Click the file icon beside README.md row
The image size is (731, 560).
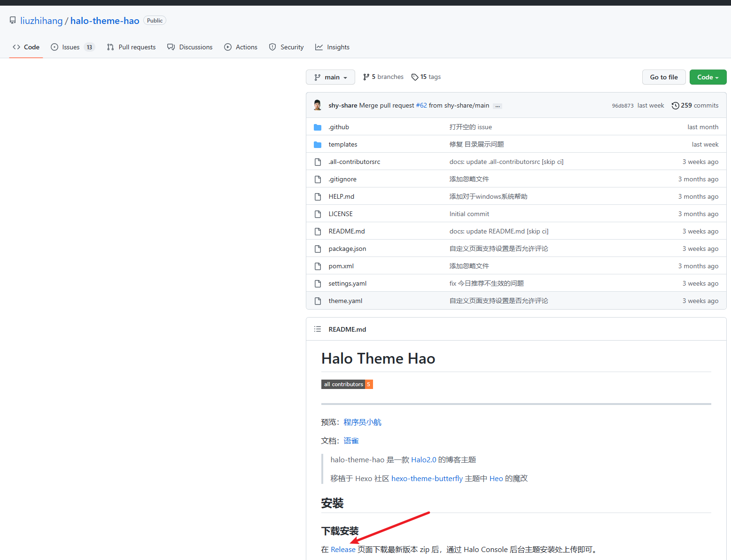click(318, 231)
